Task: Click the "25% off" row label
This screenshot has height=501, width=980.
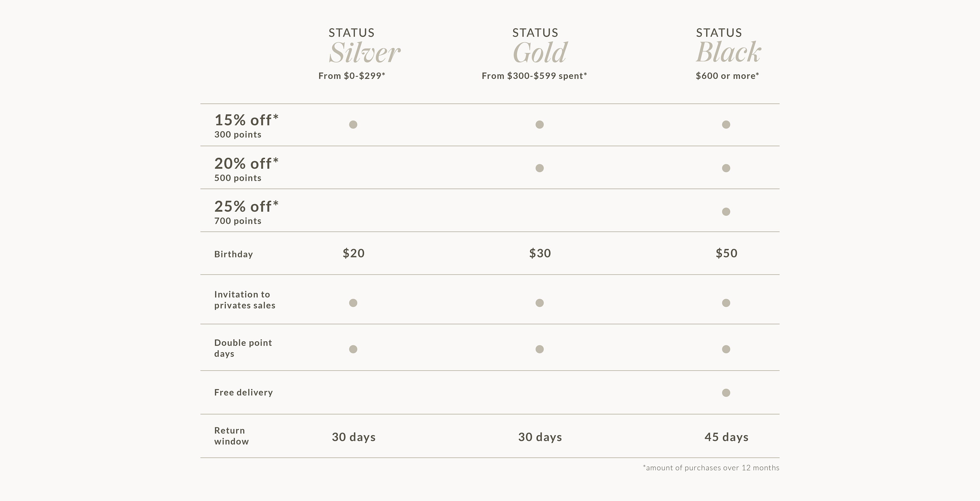Action: click(246, 207)
